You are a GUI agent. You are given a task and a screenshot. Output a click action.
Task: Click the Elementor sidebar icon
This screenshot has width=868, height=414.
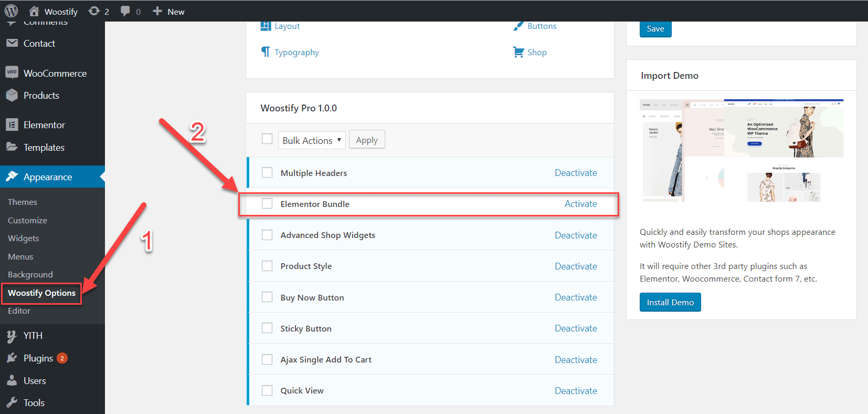tap(12, 125)
